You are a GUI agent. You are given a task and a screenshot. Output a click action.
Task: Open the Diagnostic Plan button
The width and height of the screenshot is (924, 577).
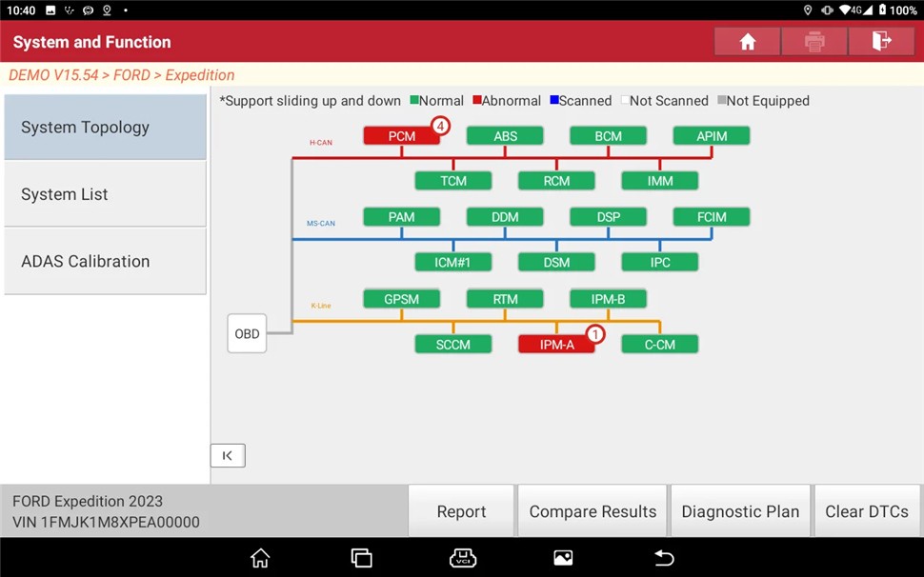(x=740, y=511)
